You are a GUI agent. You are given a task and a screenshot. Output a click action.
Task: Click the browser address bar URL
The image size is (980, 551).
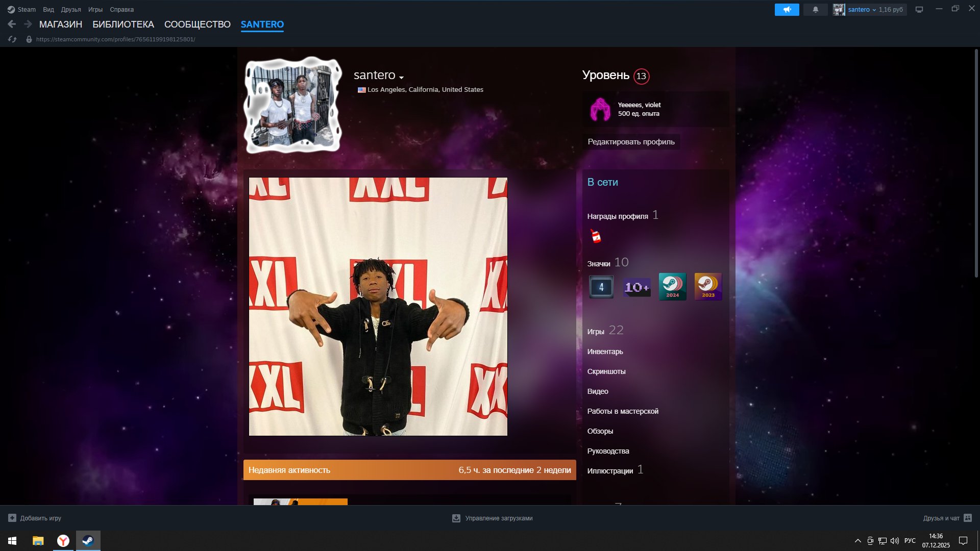coord(115,39)
